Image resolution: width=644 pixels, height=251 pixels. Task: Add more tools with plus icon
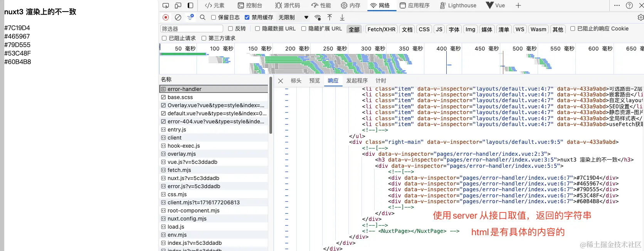coord(518,5)
